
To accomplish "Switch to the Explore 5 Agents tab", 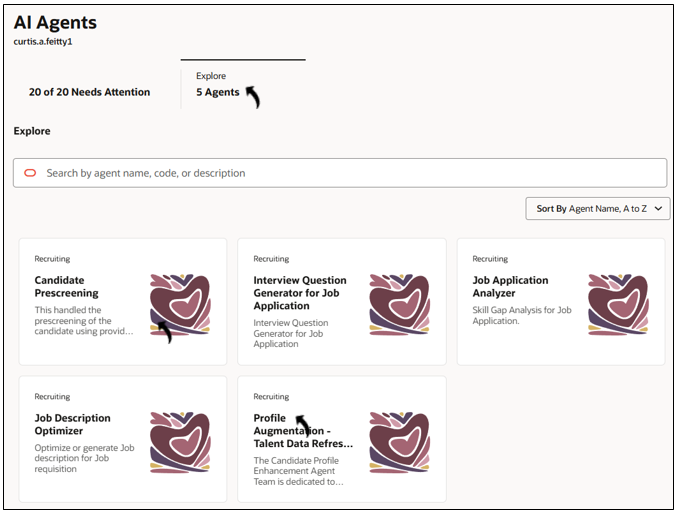I will click(x=218, y=92).
